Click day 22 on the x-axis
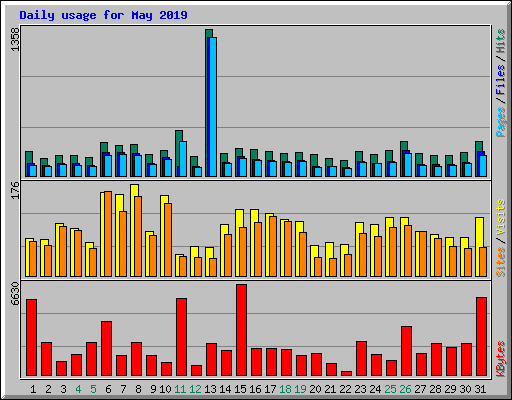Image resolution: width=512 pixels, height=400 pixels. [345, 389]
